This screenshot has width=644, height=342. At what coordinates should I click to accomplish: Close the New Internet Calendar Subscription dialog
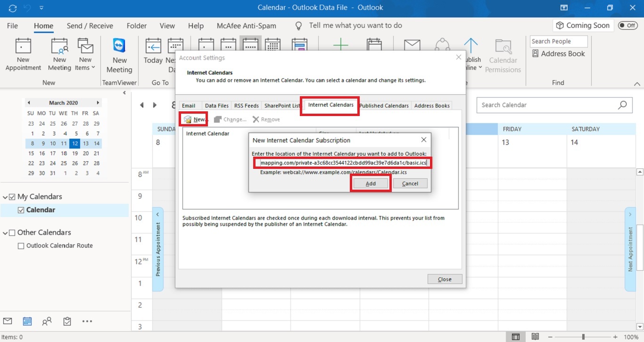(x=423, y=140)
